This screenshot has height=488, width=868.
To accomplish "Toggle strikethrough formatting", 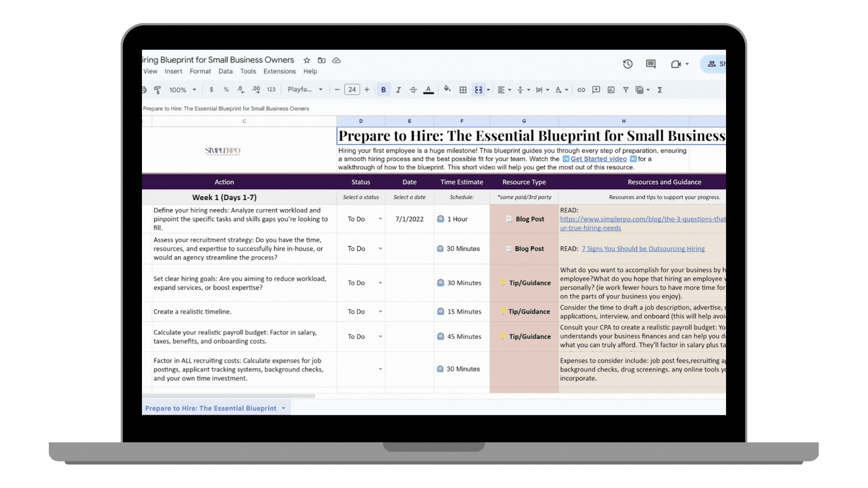I will coord(413,90).
